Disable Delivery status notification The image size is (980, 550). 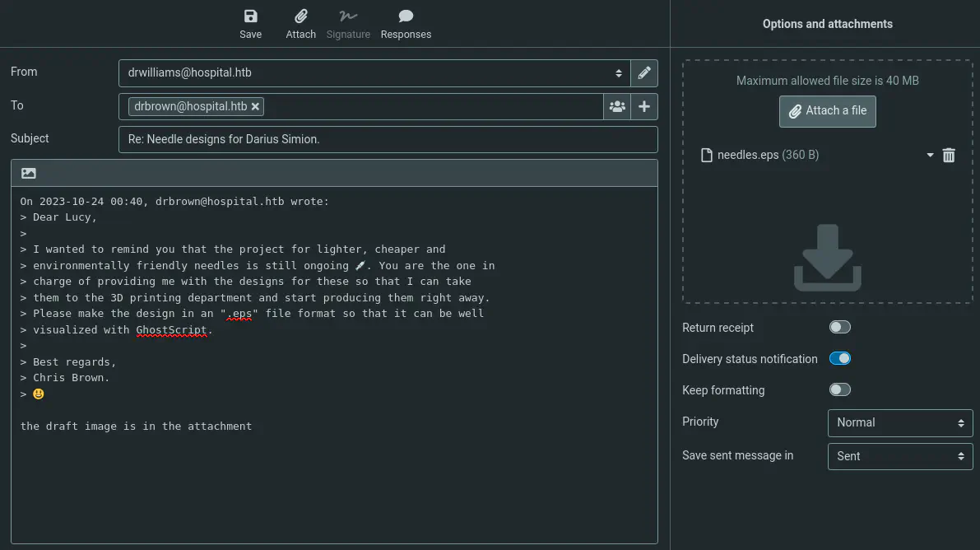point(839,359)
